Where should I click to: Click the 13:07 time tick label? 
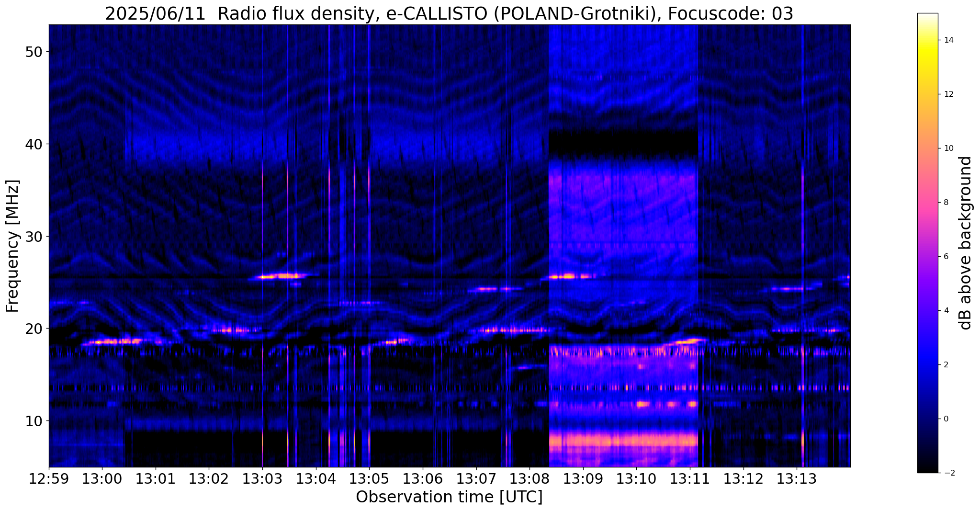pyautogui.click(x=476, y=478)
